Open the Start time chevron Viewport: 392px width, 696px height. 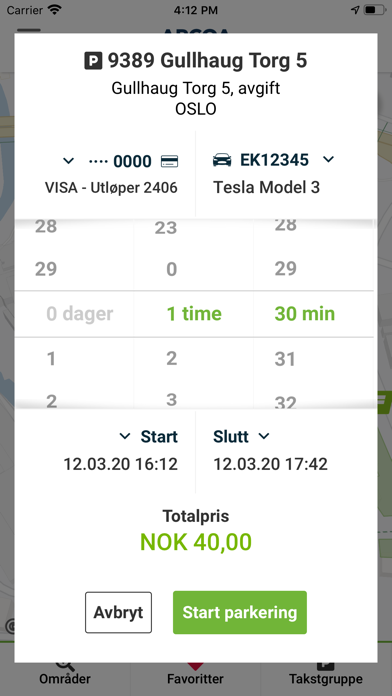(x=125, y=437)
